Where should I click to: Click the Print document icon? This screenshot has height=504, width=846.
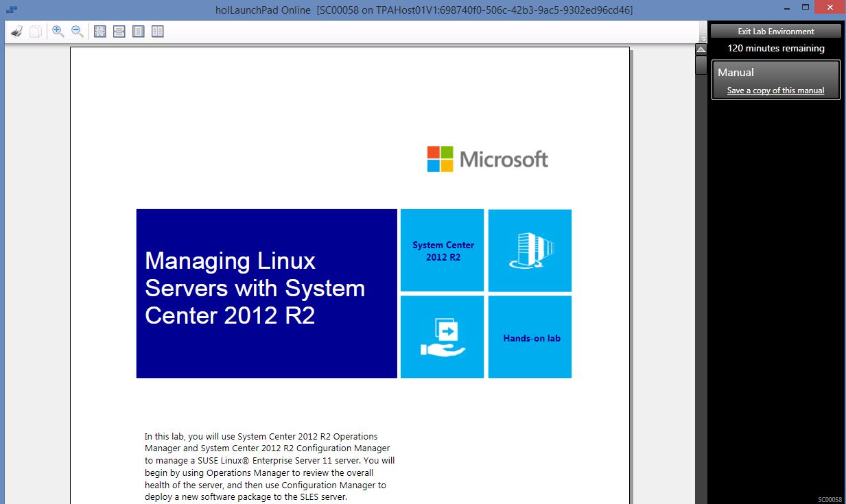coord(18,32)
